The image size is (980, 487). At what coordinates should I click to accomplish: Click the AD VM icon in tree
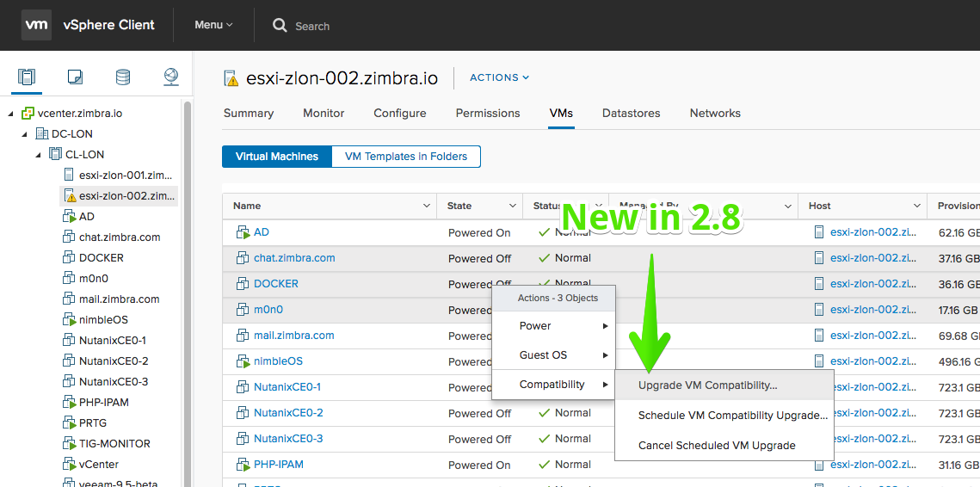(70, 216)
